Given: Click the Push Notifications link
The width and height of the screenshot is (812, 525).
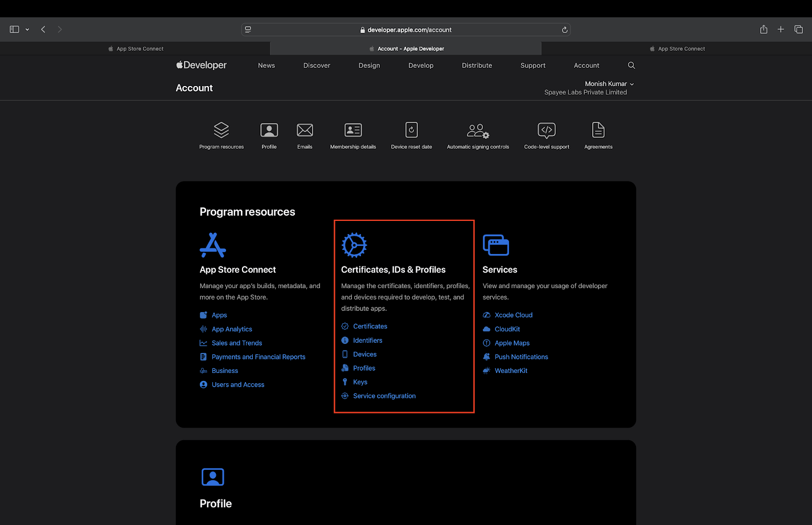Looking at the screenshot, I should tap(521, 357).
